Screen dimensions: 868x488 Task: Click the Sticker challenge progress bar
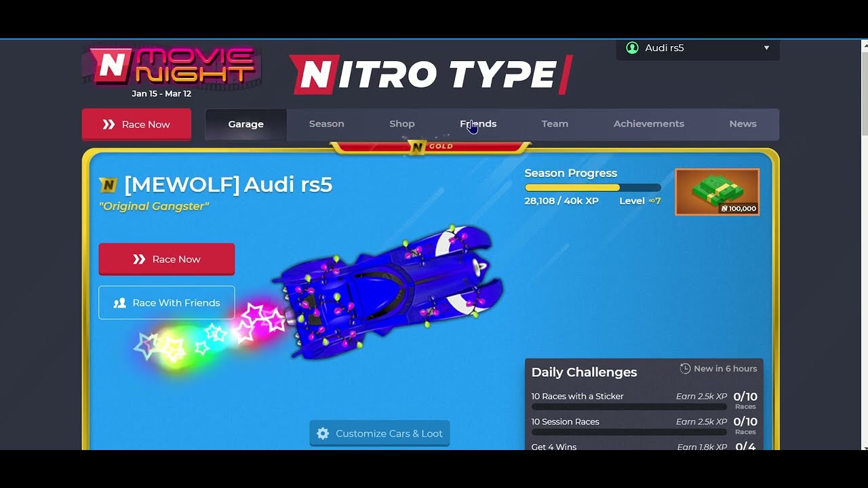[629, 407]
